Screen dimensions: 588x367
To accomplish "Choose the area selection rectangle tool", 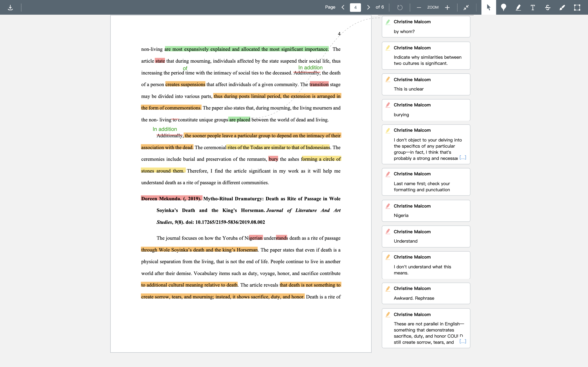I will point(577,7).
